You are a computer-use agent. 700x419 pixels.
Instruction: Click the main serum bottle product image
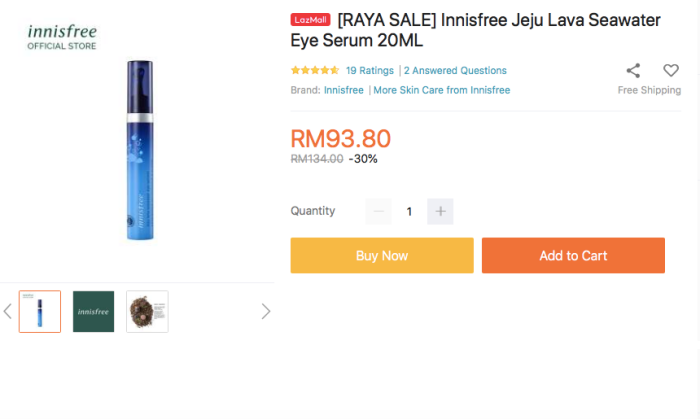(140, 150)
